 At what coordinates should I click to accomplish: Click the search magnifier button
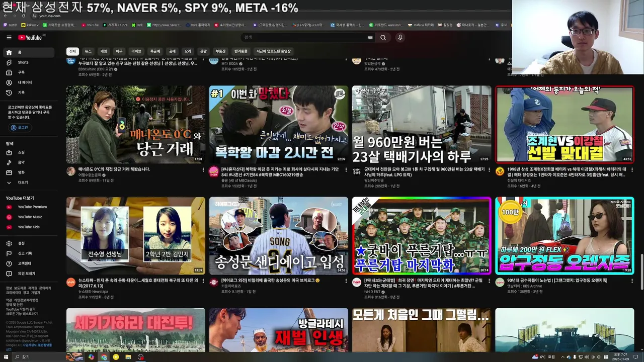383,37
